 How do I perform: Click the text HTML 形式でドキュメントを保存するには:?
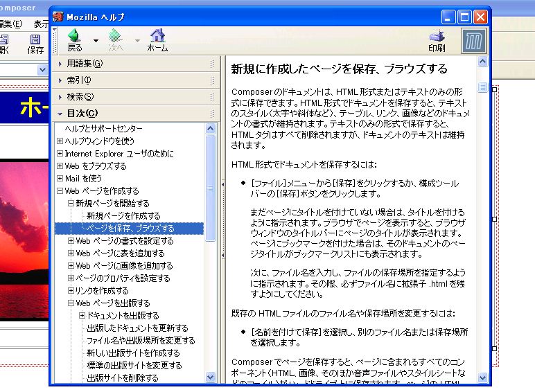pyautogui.click(x=304, y=165)
